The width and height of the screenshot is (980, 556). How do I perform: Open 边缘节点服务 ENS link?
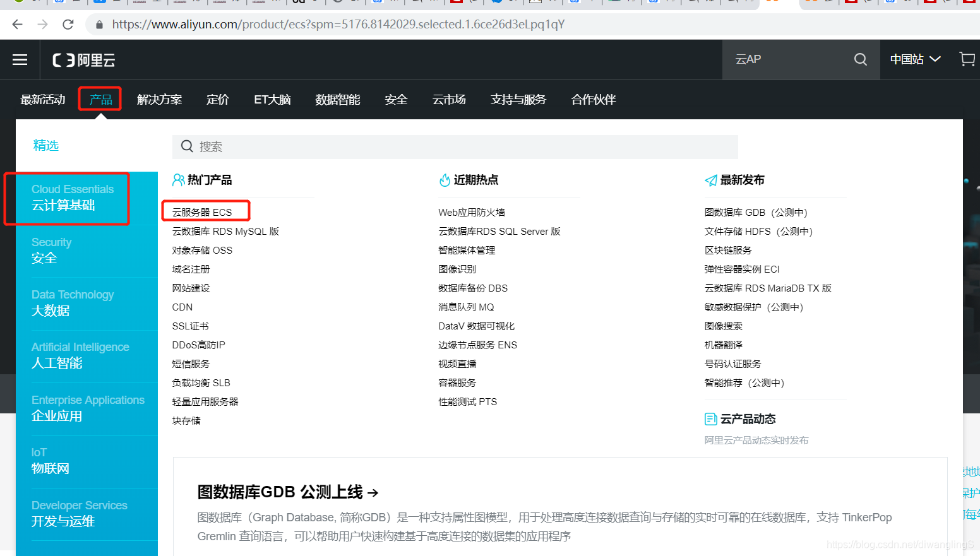(478, 345)
